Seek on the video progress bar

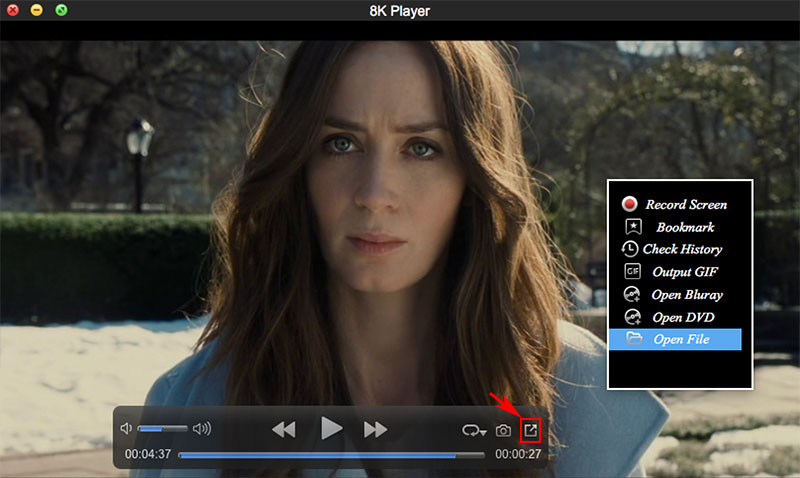pos(332,454)
